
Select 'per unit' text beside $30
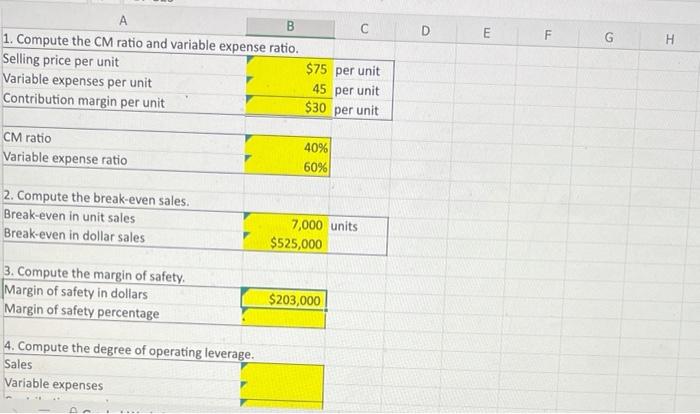click(356, 110)
